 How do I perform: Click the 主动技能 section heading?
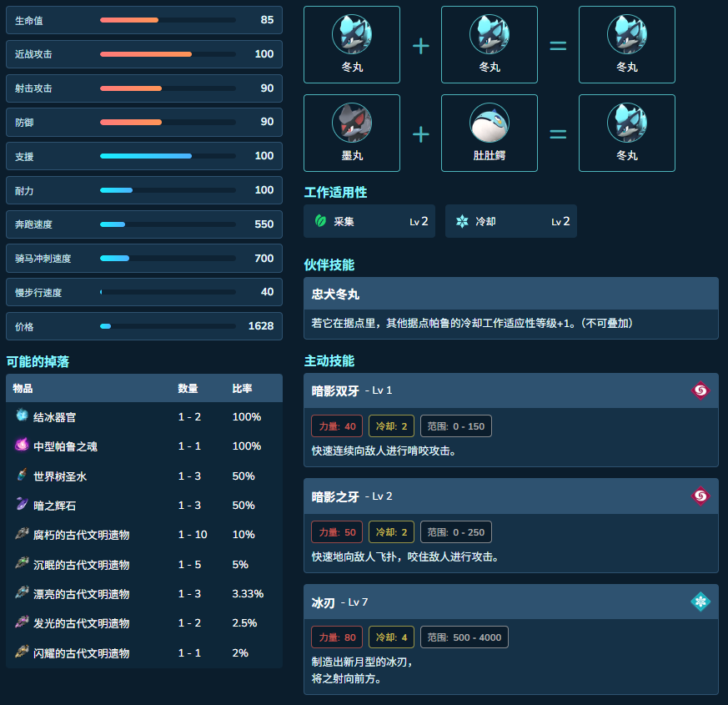[x=329, y=360]
